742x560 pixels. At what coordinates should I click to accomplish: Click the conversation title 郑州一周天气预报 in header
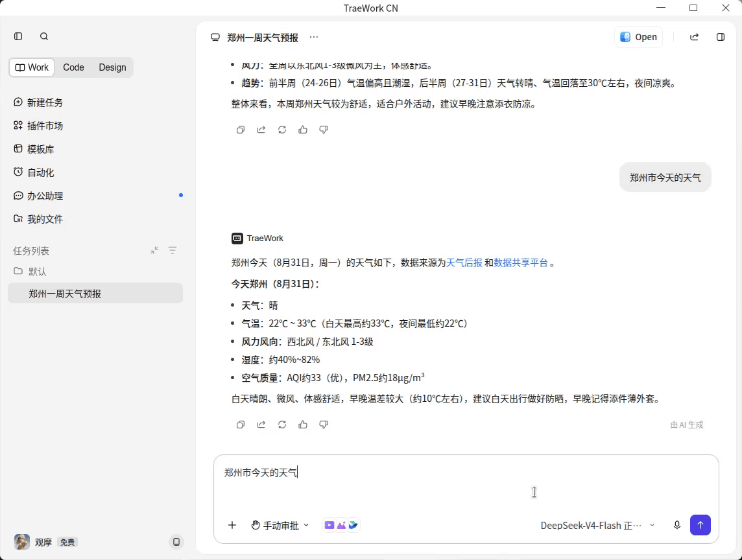[x=263, y=38]
